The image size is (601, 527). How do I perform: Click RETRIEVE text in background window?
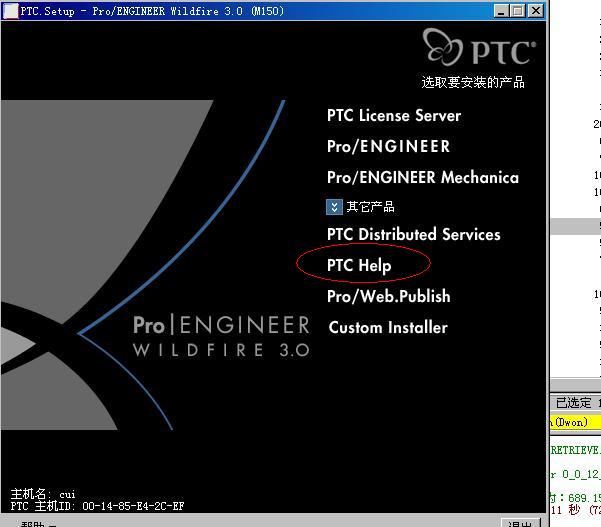click(575, 450)
